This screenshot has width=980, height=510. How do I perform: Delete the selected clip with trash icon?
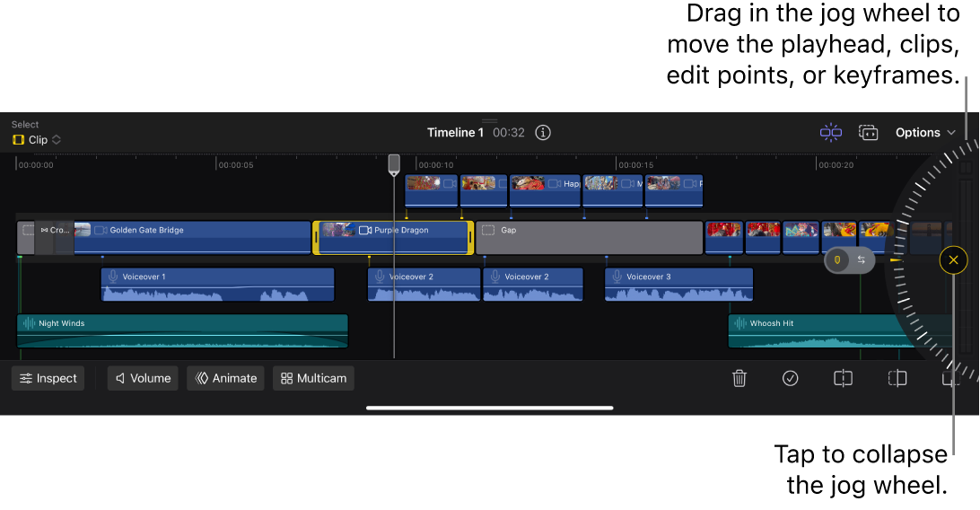click(739, 379)
